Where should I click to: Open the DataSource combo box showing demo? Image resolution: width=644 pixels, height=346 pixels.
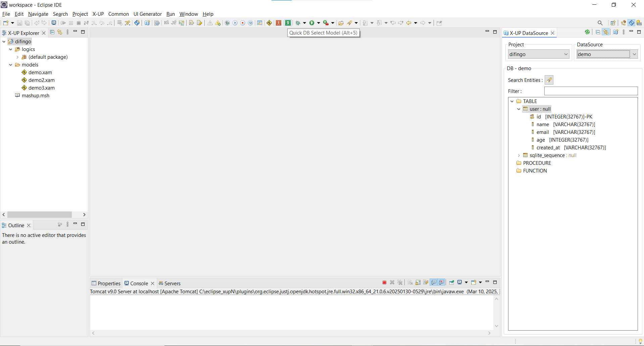(x=634, y=54)
